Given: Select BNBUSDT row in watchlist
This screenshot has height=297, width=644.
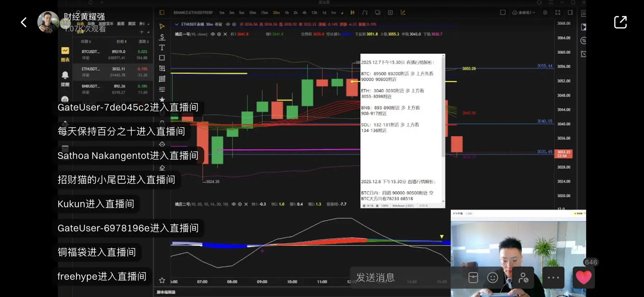Looking at the screenshot, I should coord(113,89).
